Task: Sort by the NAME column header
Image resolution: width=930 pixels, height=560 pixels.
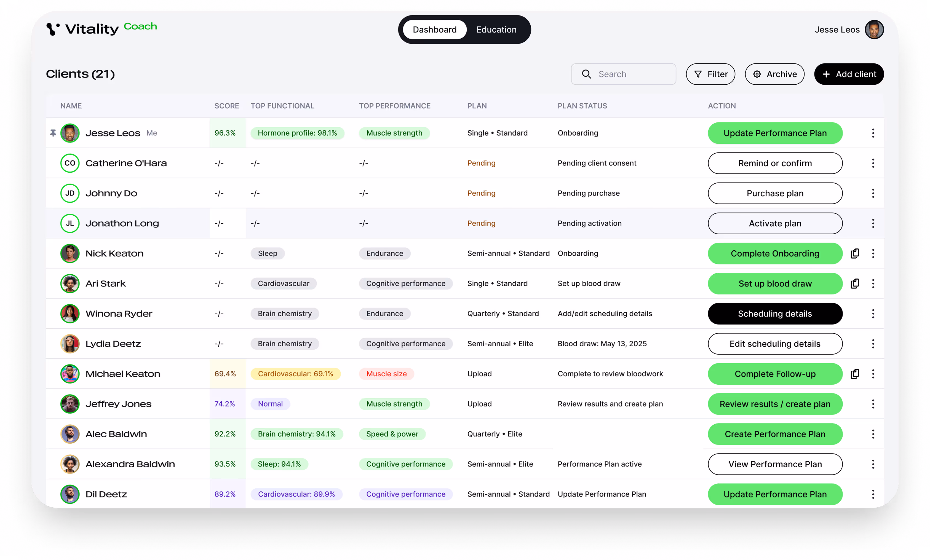Action: click(71, 106)
